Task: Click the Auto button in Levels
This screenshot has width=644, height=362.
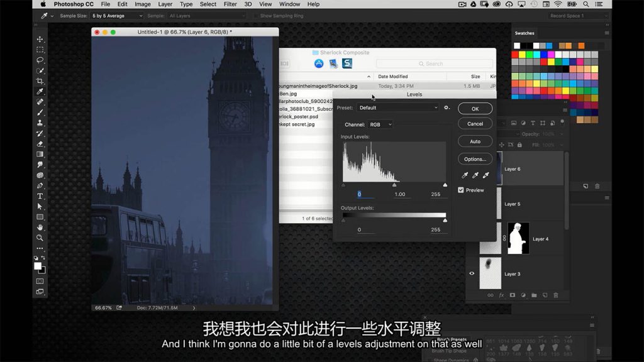Action: (475, 141)
